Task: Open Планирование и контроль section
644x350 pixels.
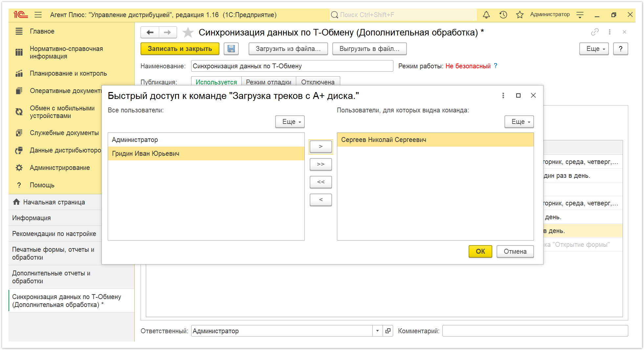Action: tap(68, 73)
